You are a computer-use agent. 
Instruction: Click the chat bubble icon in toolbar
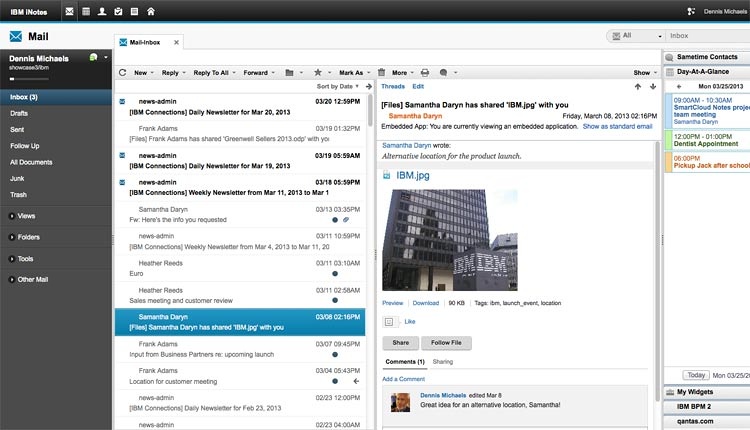coord(443,73)
